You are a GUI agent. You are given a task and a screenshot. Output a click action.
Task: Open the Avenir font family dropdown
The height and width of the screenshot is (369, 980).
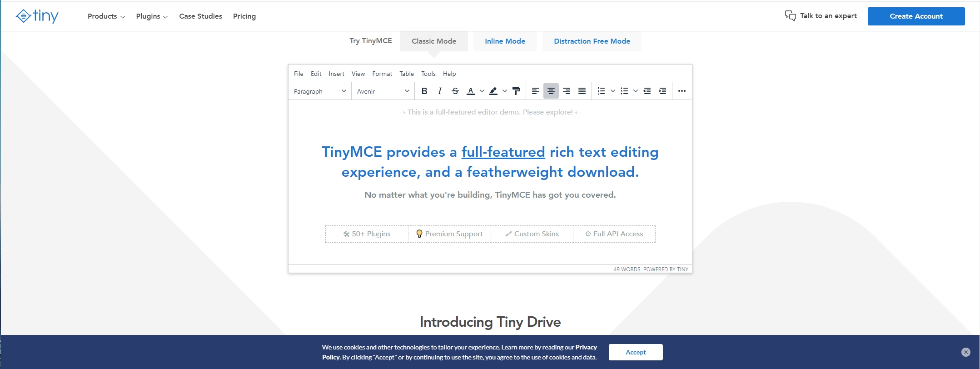383,91
